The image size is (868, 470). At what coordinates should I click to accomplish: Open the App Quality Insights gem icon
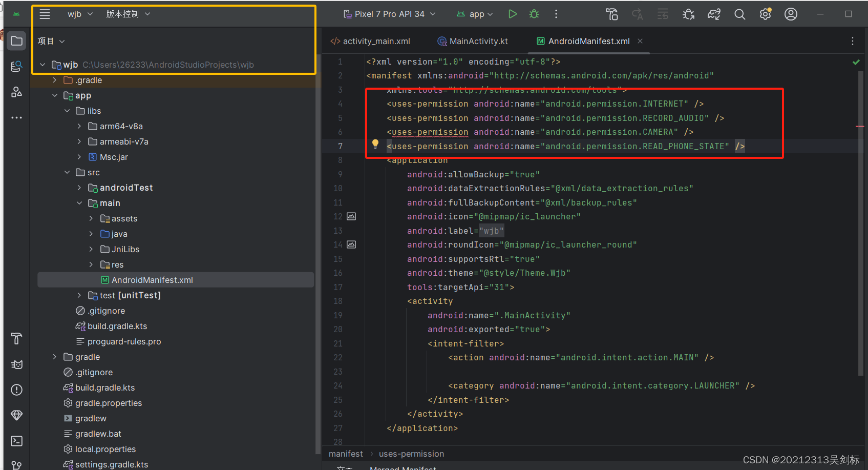17,415
